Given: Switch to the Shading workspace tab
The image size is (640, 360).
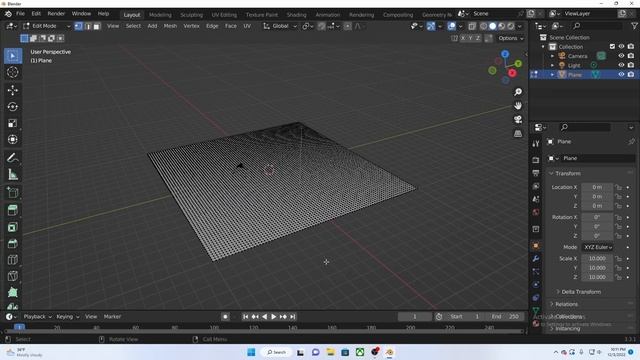Looking at the screenshot, I should tap(296, 15).
